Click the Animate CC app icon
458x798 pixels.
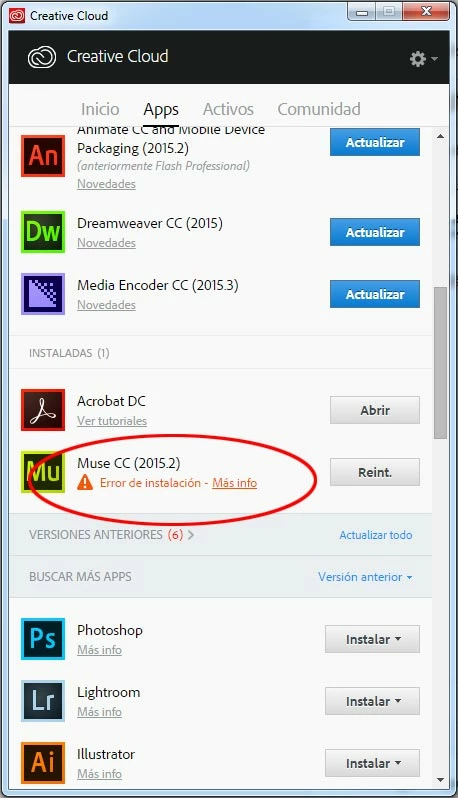(x=43, y=156)
